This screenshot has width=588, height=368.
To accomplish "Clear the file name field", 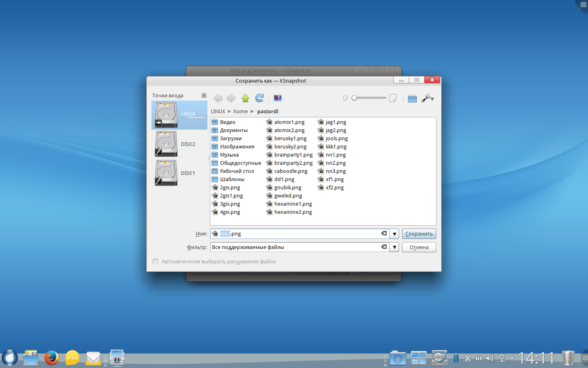I will click(x=384, y=233).
